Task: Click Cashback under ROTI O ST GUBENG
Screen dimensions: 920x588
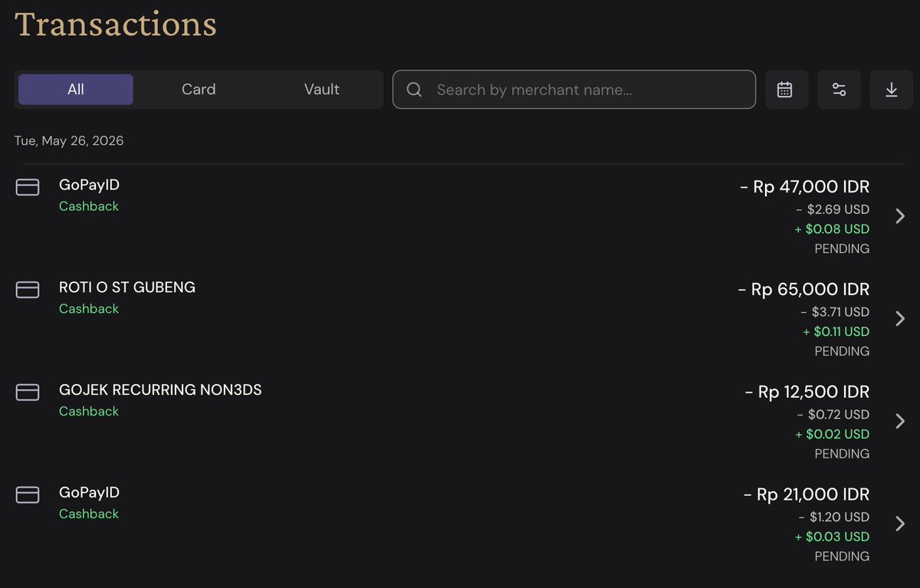Action: click(x=89, y=309)
